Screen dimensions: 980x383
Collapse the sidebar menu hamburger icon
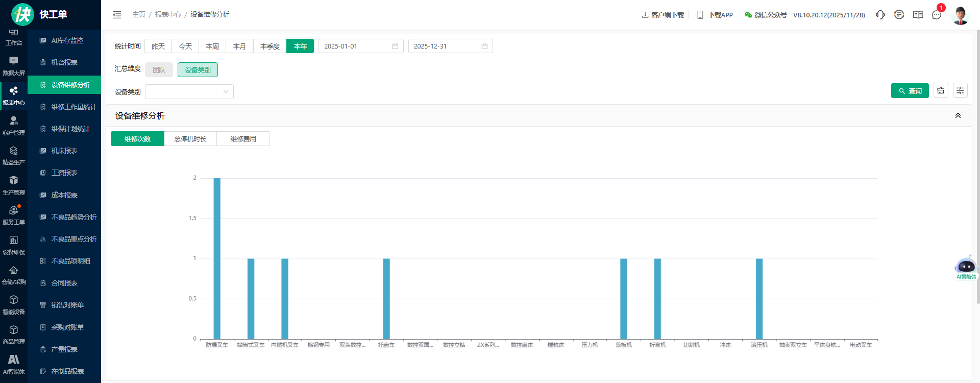click(117, 15)
